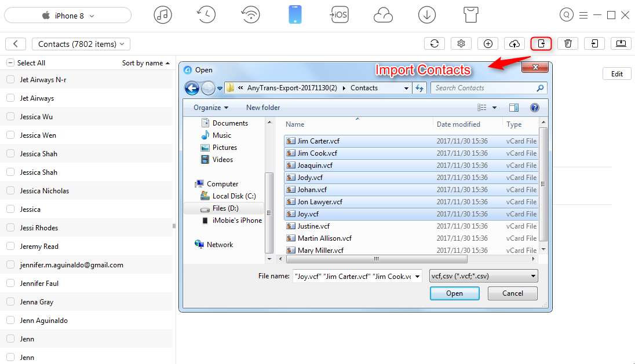
Task: Open the Wi-Fi air backup icon
Action: point(251,16)
